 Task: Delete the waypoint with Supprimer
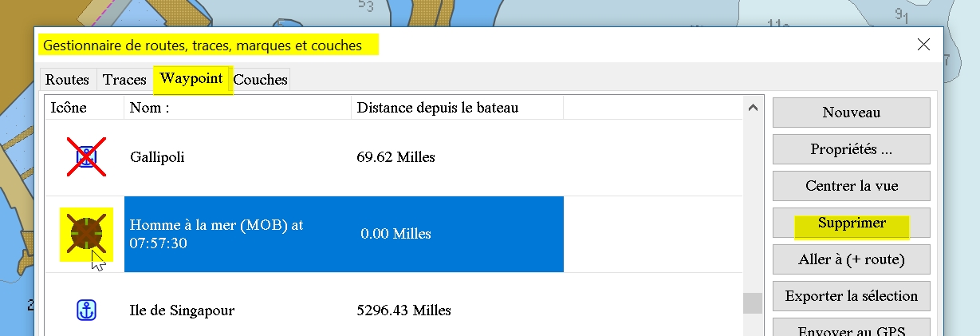[851, 223]
